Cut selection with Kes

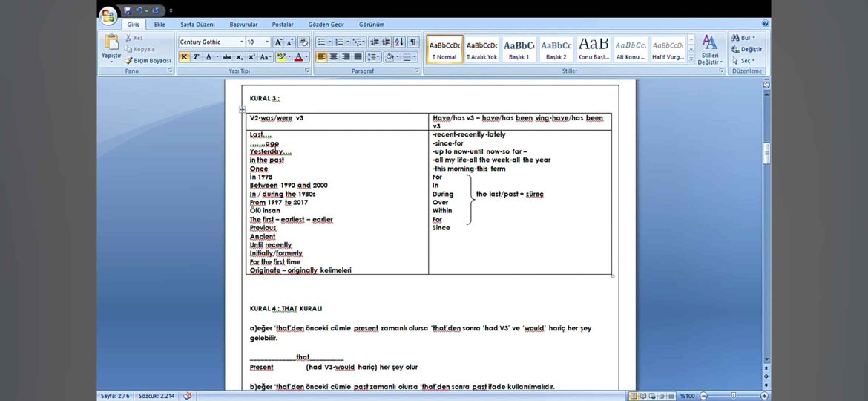pos(134,38)
